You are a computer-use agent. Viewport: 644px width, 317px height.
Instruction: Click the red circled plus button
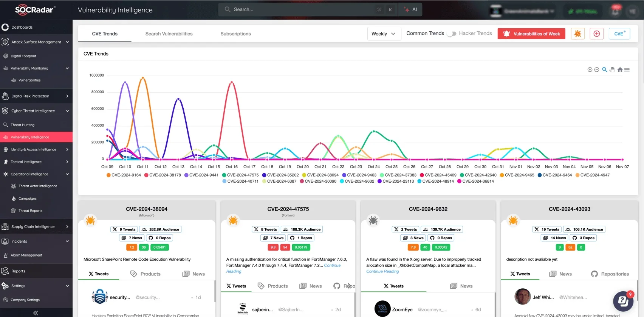click(x=597, y=34)
